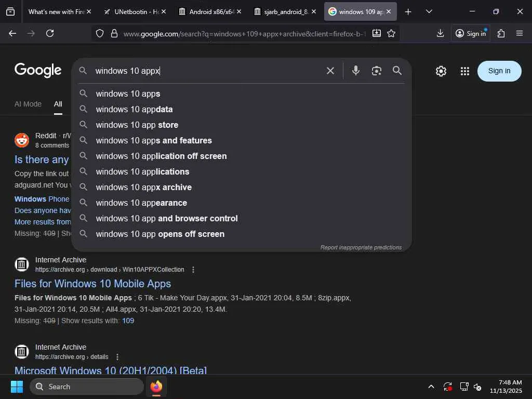Screen dimensions: 532x399
Task: Open the display/network tray icon
Action: 464,387
